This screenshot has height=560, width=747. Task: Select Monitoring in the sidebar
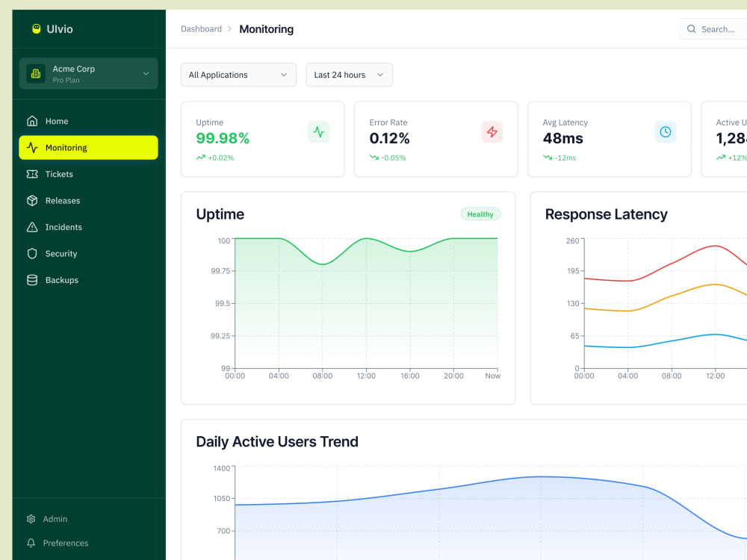[x=89, y=148]
